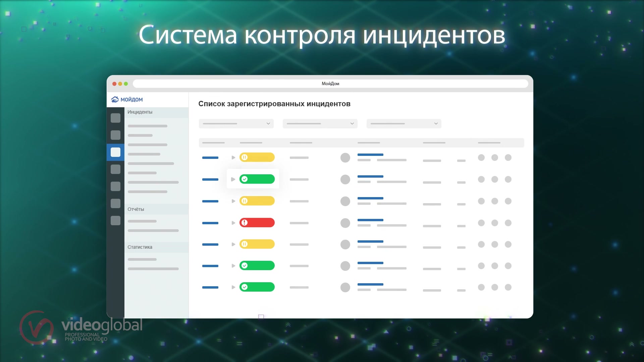Screen dimensions: 644x362
Task: Expand the third incident row arrow
Action: tap(233, 201)
